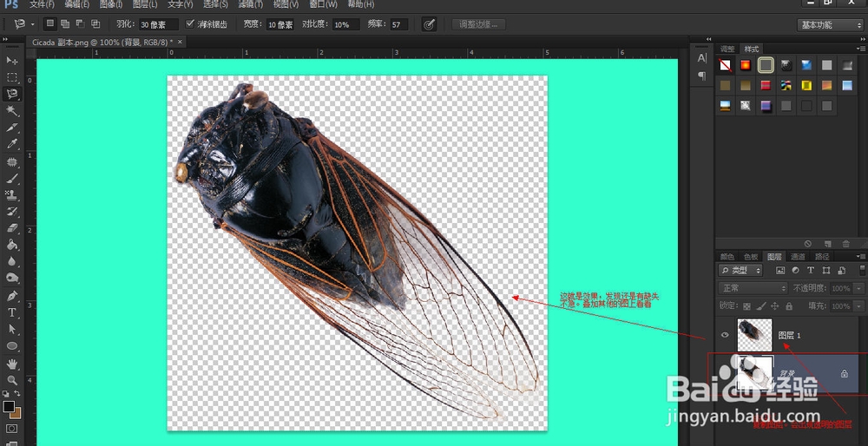Select the Clone Stamp tool

(x=11, y=194)
